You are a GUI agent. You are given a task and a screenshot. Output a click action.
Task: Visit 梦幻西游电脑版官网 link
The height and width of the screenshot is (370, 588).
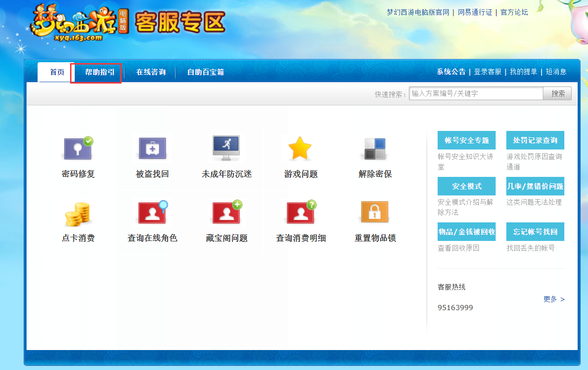tap(418, 12)
